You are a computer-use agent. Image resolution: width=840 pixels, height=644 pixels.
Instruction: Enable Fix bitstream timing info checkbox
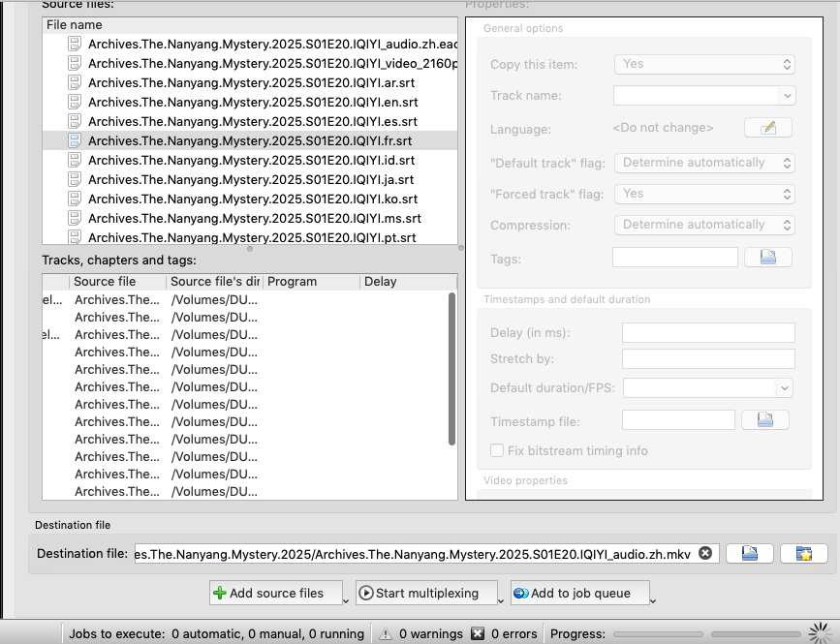coord(497,450)
